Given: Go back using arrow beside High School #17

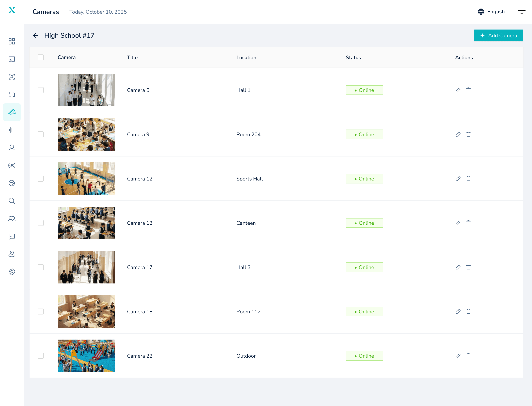Looking at the screenshot, I should coord(36,35).
